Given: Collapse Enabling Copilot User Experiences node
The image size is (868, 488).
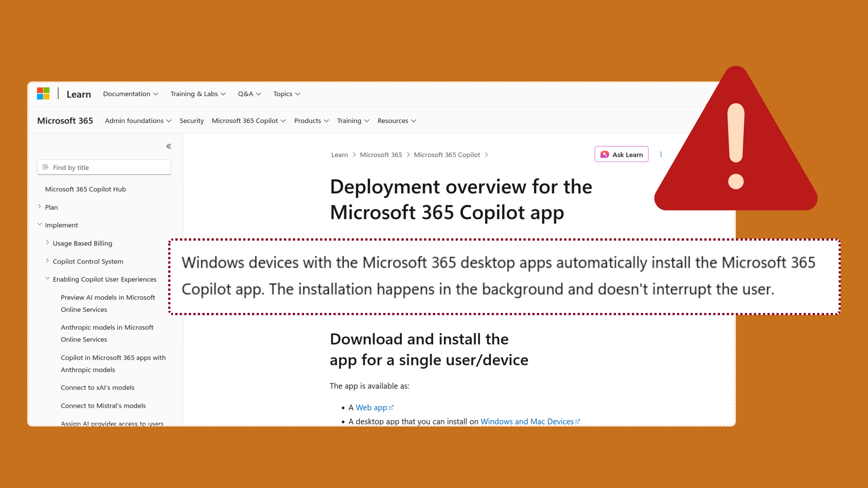Looking at the screenshot, I should click(47, 279).
